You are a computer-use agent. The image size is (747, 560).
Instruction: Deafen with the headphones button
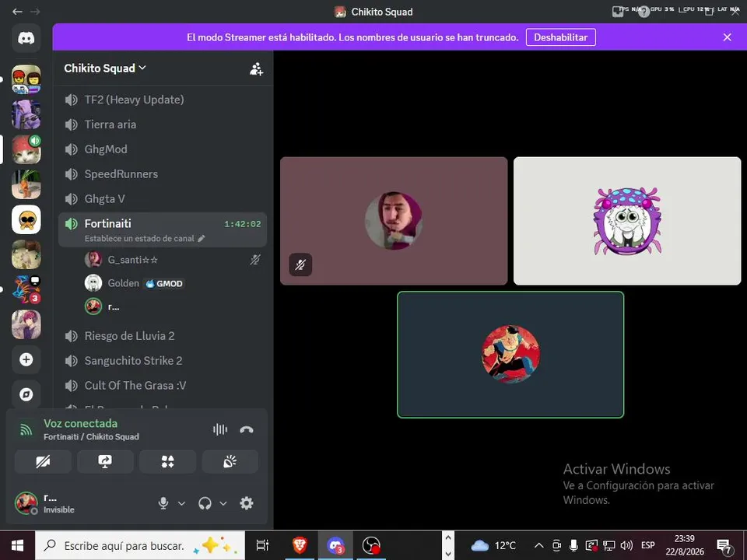[x=205, y=503]
